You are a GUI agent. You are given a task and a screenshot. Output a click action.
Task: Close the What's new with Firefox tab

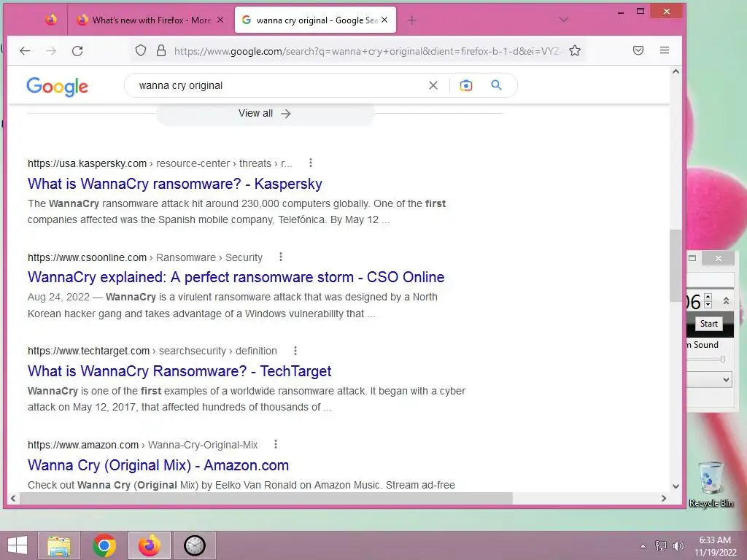pos(220,20)
